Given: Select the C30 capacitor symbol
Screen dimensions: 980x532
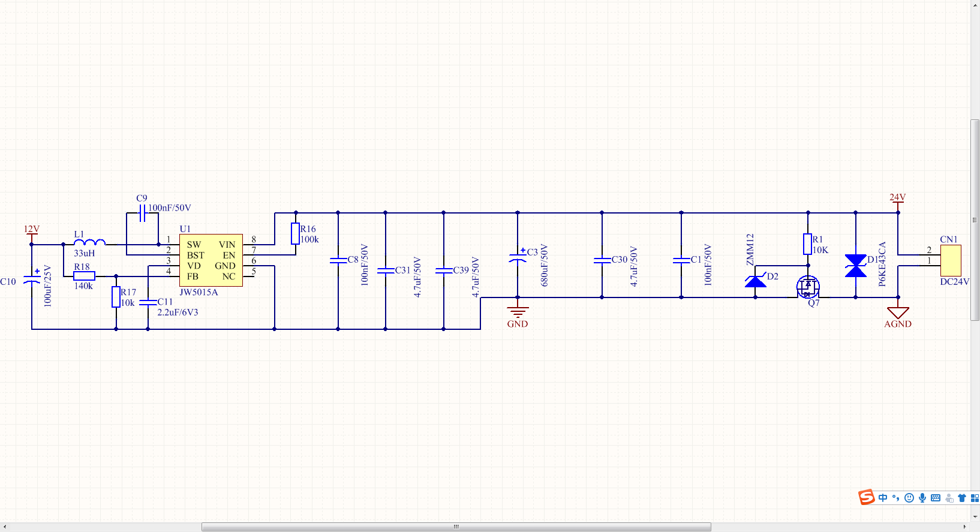Looking at the screenshot, I should pyautogui.click(x=602, y=260).
